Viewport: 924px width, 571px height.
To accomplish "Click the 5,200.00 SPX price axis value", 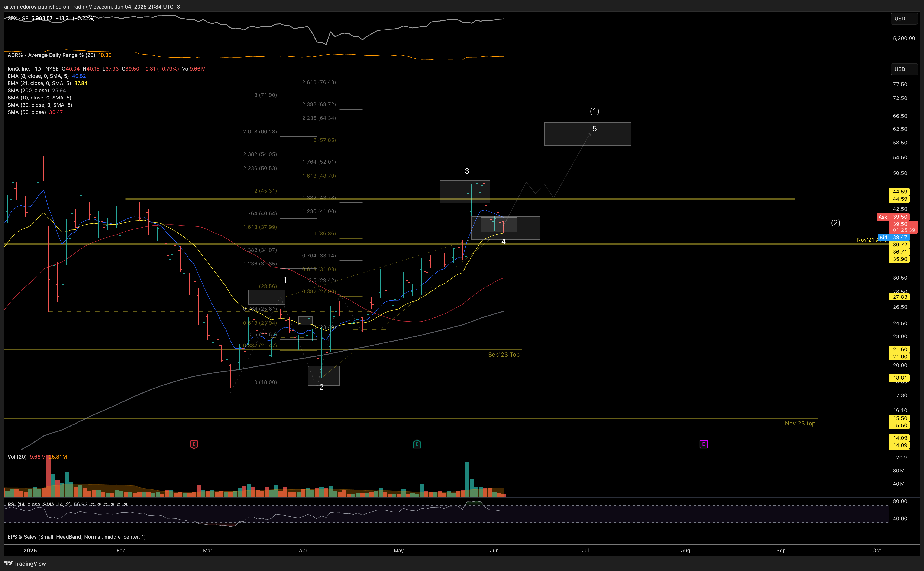I will pos(904,38).
